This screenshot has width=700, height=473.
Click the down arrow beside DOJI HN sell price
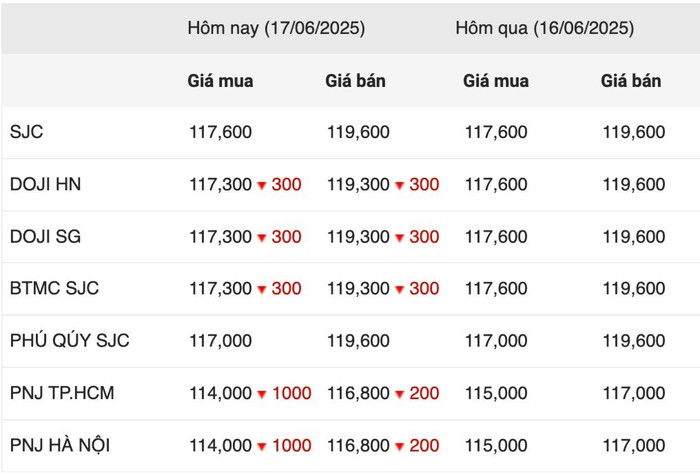click(400, 185)
